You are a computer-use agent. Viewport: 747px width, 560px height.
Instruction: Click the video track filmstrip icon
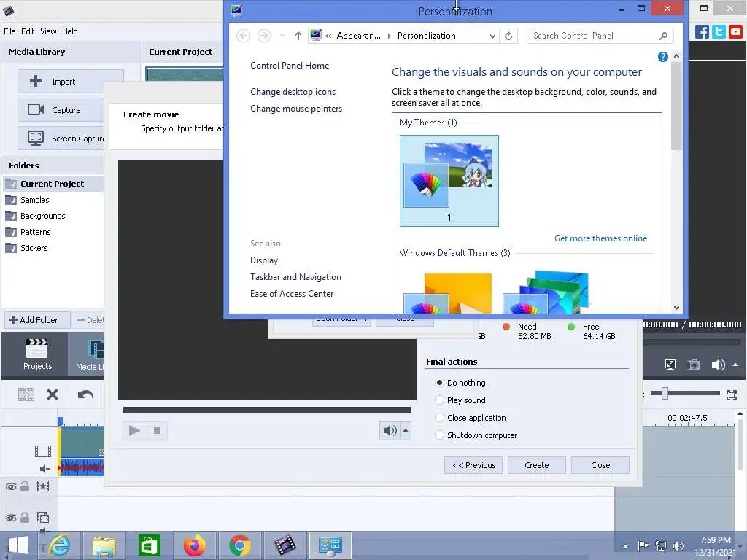click(43, 451)
